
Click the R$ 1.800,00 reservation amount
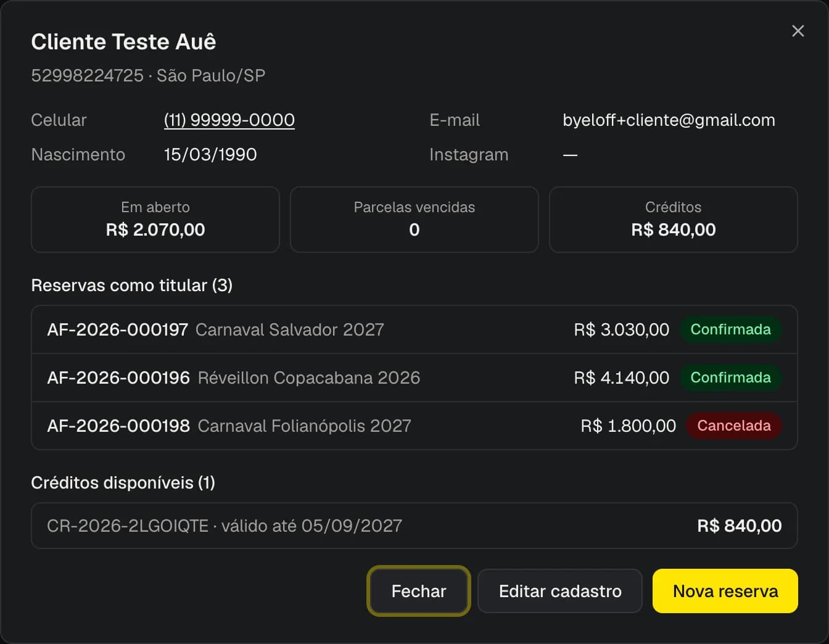pyautogui.click(x=628, y=426)
